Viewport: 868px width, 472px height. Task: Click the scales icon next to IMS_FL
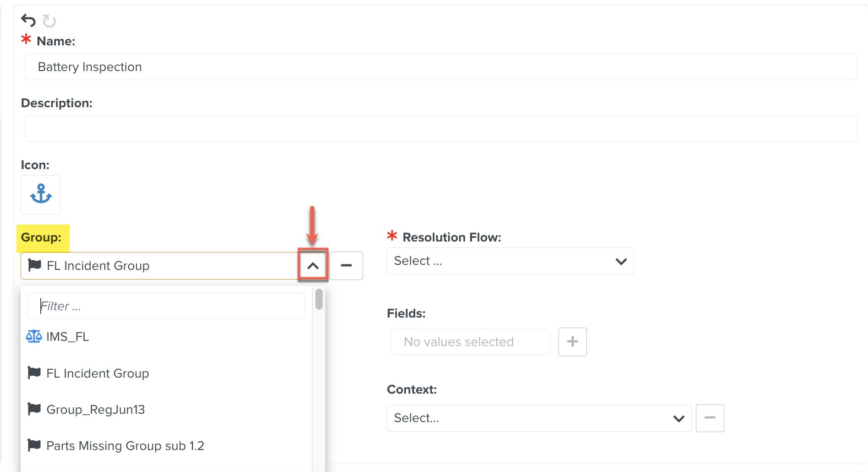(34, 336)
